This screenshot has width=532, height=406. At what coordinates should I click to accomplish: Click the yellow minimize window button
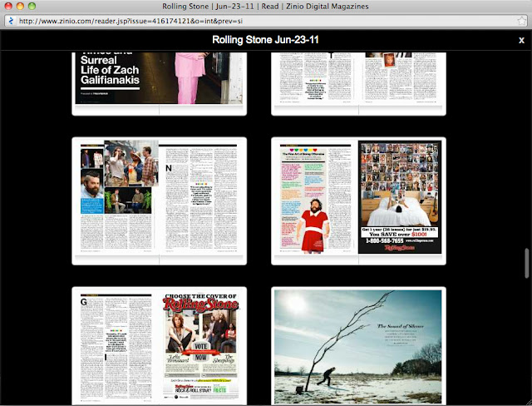click(20, 6)
